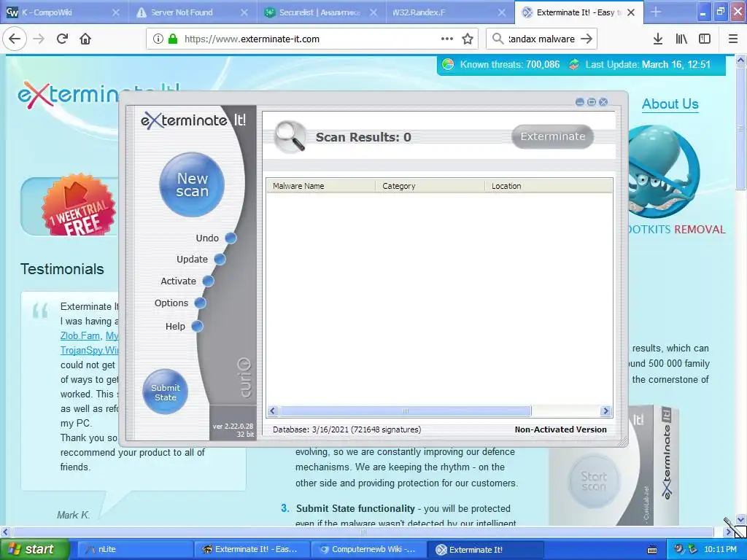Open Firefox library icon
747x560 pixels.
pos(681,39)
